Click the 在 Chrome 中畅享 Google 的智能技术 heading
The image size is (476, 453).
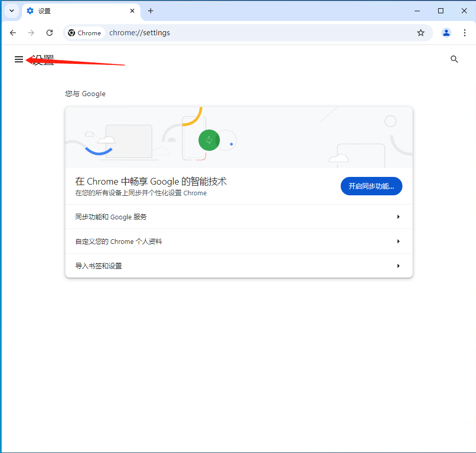tap(151, 182)
